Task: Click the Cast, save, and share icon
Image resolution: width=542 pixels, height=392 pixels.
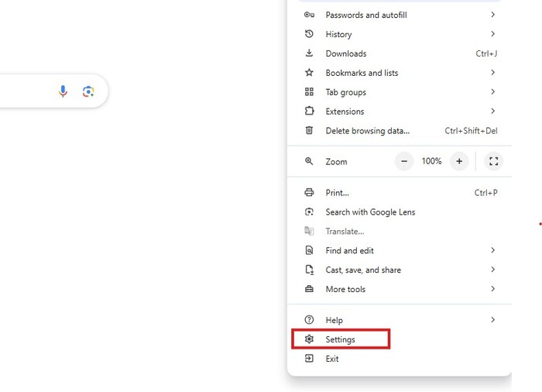Action: click(310, 270)
